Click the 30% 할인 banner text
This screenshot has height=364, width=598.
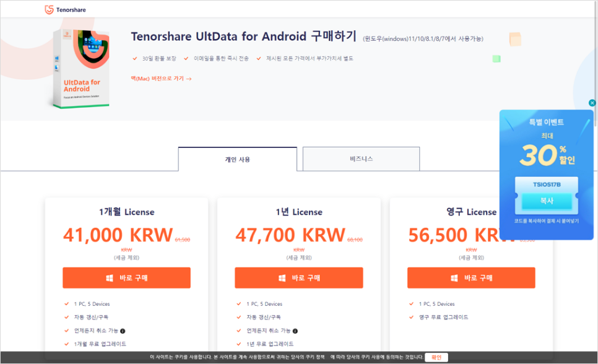(x=547, y=155)
